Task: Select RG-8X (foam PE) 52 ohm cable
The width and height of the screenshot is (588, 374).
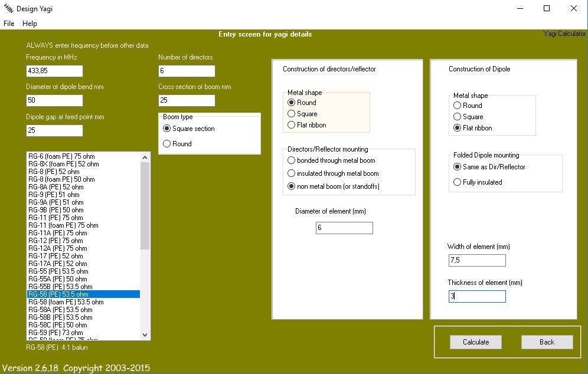Action: (x=64, y=164)
